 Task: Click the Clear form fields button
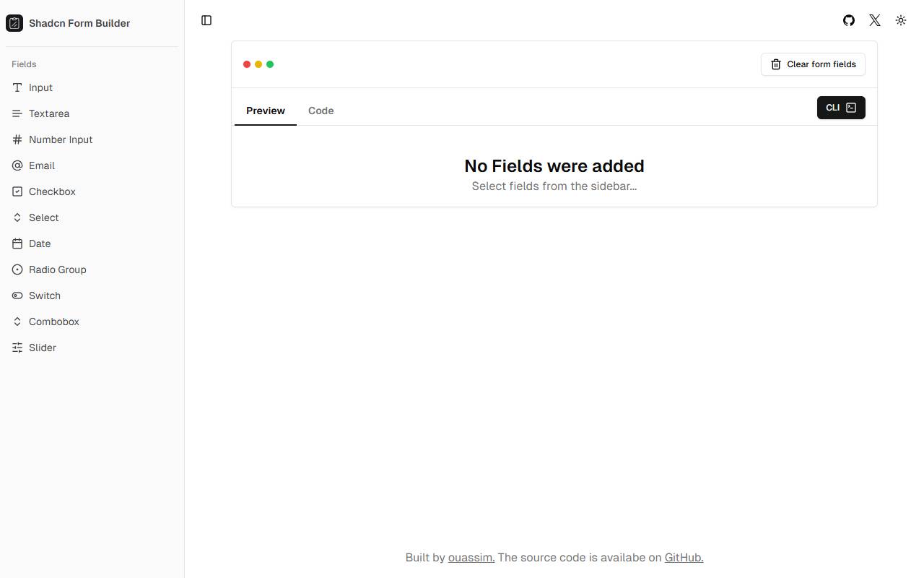point(813,64)
